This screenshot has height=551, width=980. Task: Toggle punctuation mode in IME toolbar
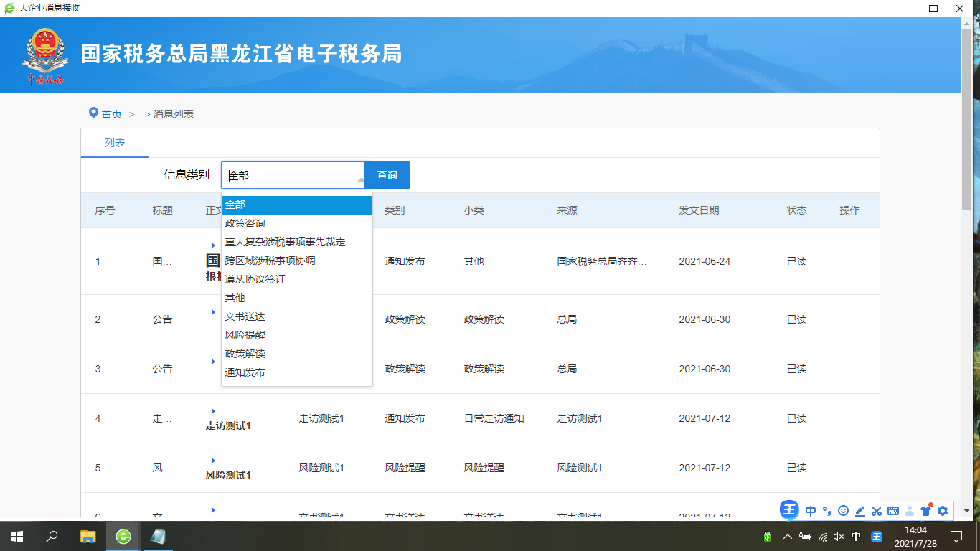827,511
